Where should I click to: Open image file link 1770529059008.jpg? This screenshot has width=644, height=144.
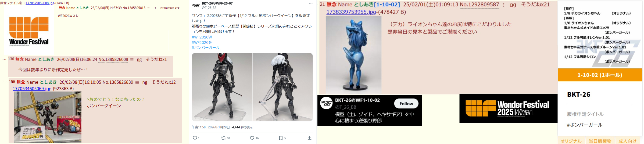pos(40,3)
